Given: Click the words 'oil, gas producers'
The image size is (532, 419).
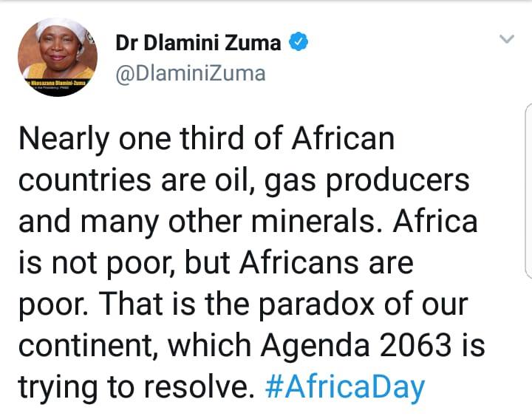Looking at the screenshot, I should (342, 181).
